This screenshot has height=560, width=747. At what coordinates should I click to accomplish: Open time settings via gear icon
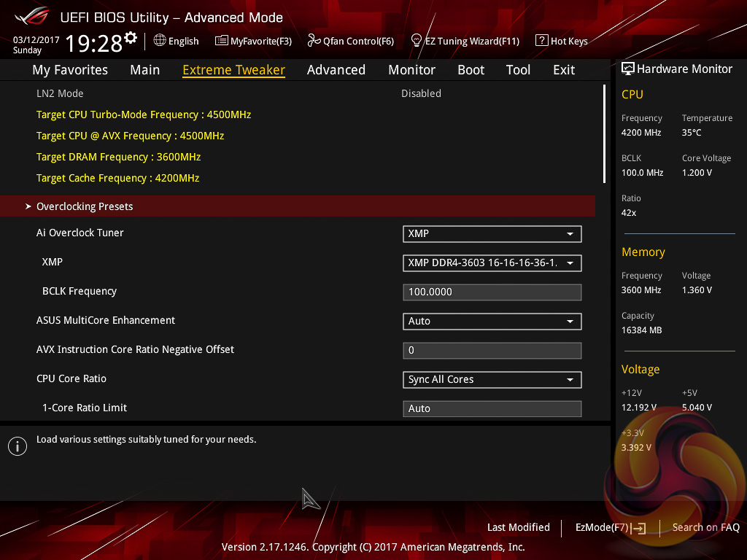pyautogui.click(x=131, y=38)
